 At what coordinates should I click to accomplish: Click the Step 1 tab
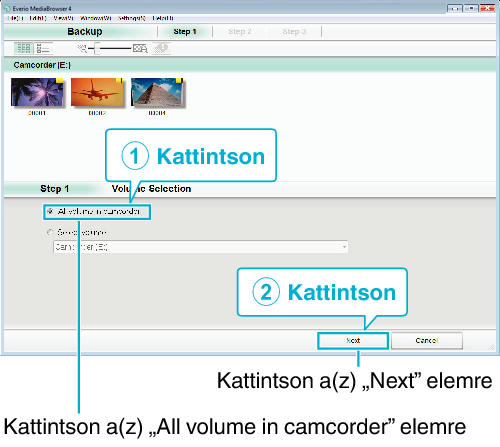[x=185, y=32]
